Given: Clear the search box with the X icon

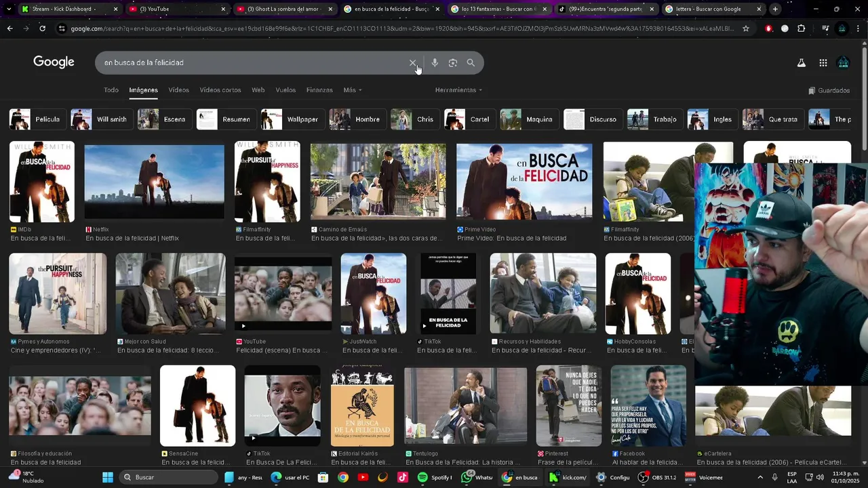Looking at the screenshot, I should (412, 63).
